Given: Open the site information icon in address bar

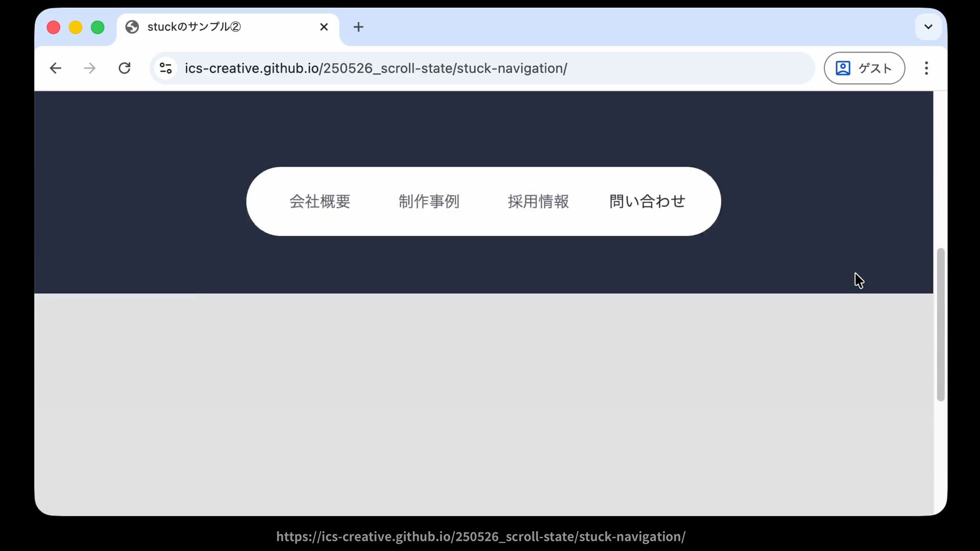Looking at the screenshot, I should click(165, 68).
